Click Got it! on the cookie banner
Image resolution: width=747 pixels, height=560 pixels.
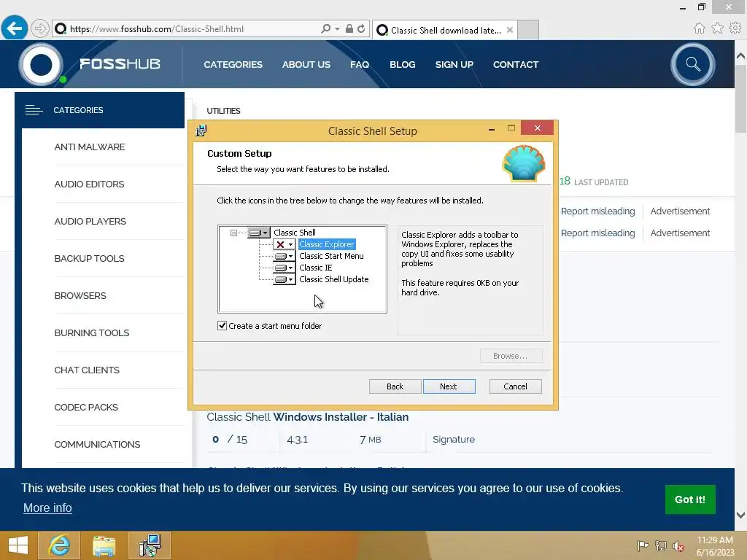pos(690,499)
